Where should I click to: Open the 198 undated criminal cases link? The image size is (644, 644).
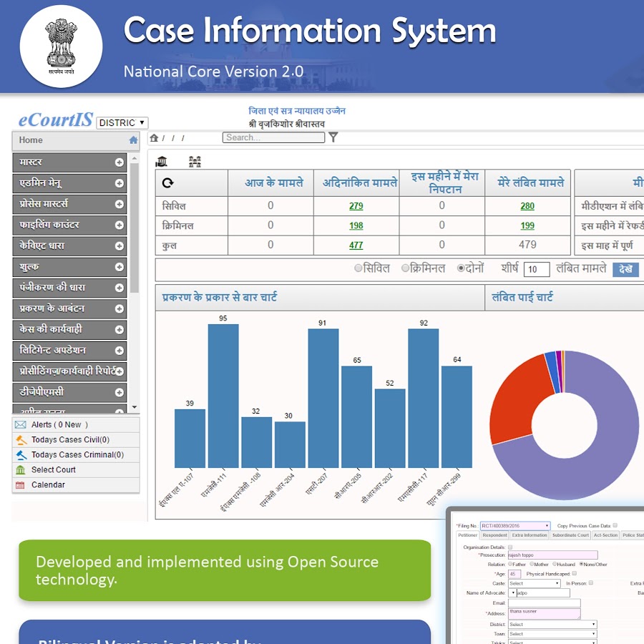(x=356, y=225)
